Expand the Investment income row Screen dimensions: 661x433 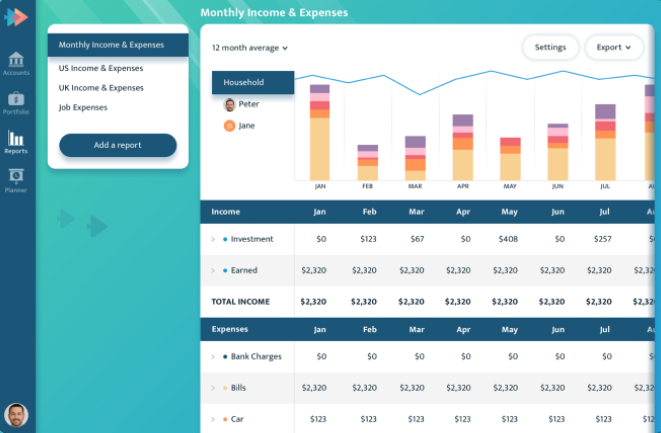point(213,239)
